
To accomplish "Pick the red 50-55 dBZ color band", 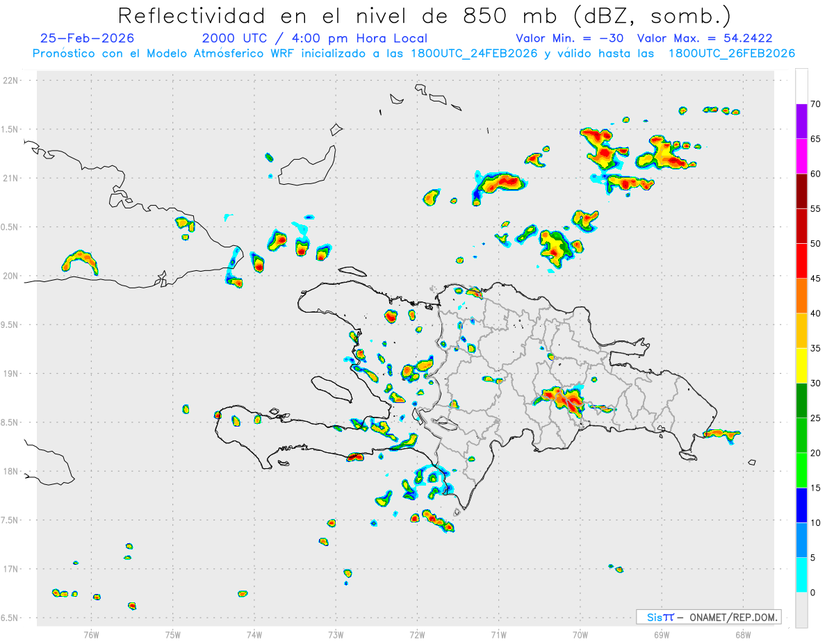I will (x=801, y=226).
